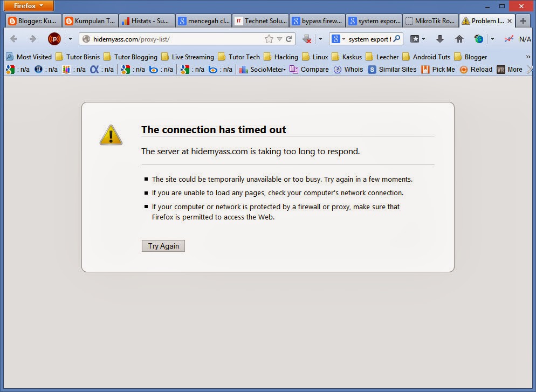This screenshot has width=536, height=392.
Task: Click the Reload button in the SEO toolbar
Action: (x=476, y=69)
